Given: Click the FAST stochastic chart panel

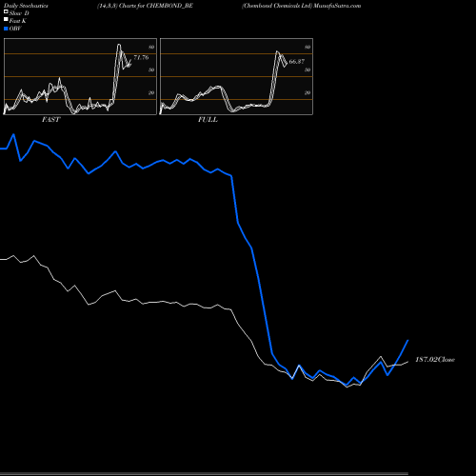Looking at the screenshot, I should tap(80, 76).
